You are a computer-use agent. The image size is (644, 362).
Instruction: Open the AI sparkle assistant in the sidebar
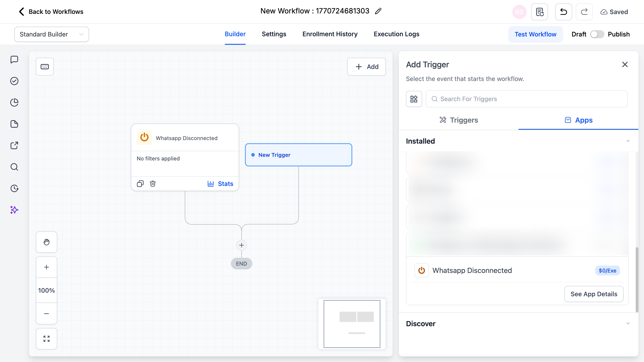pyautogui.click(x=14, y=210)
